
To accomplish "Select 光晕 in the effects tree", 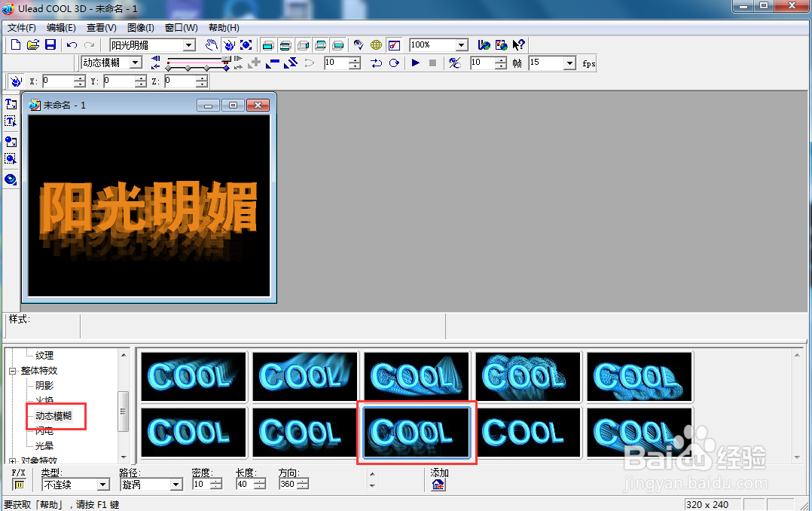I will 44,445.
